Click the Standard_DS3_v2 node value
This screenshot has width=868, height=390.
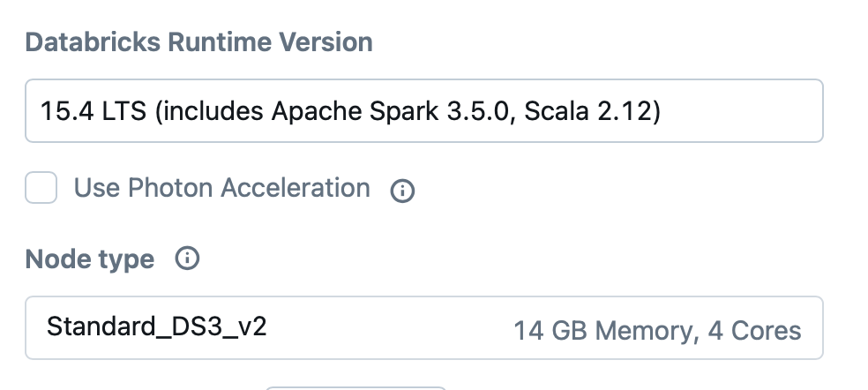(156, 327)
